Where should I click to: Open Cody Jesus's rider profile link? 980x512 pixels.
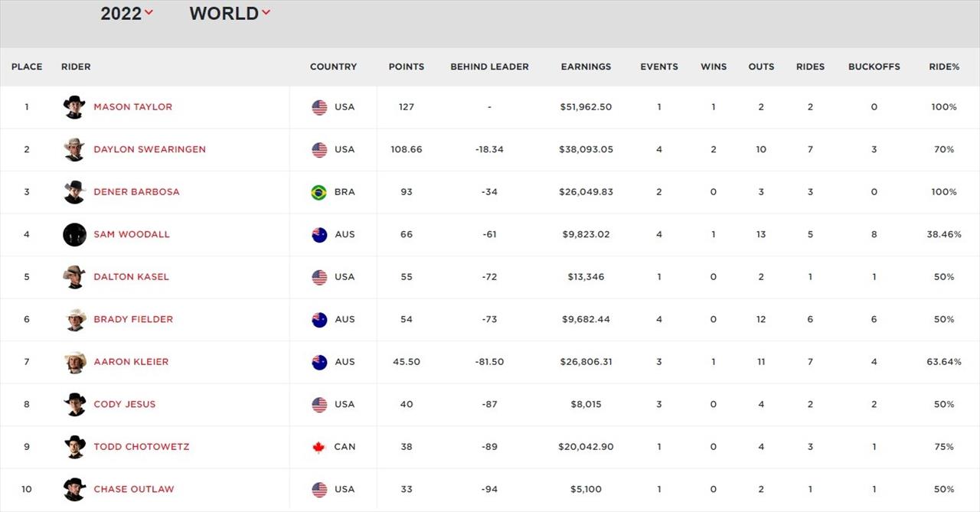[124, 404]
